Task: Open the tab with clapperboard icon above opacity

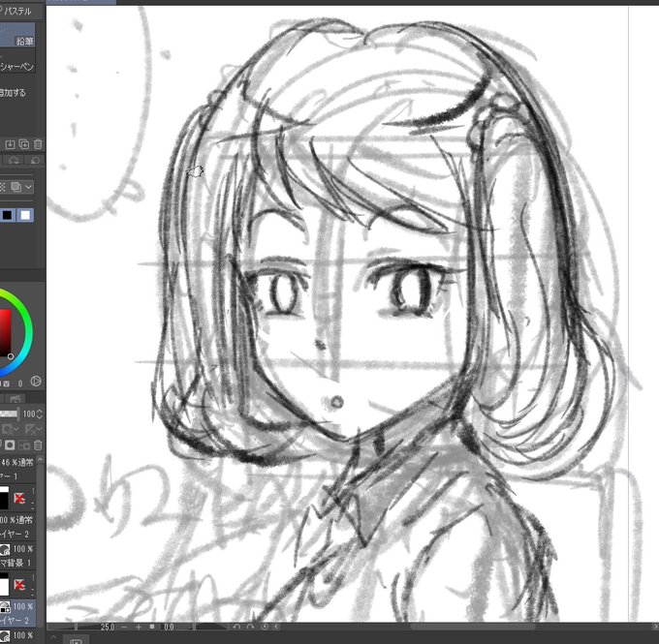Action: point(16,398)
